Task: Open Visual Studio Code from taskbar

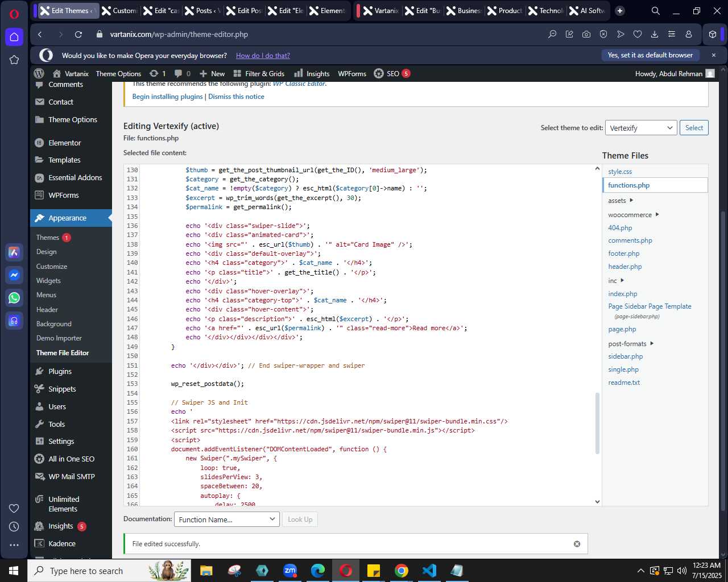Action: [429, 571]
